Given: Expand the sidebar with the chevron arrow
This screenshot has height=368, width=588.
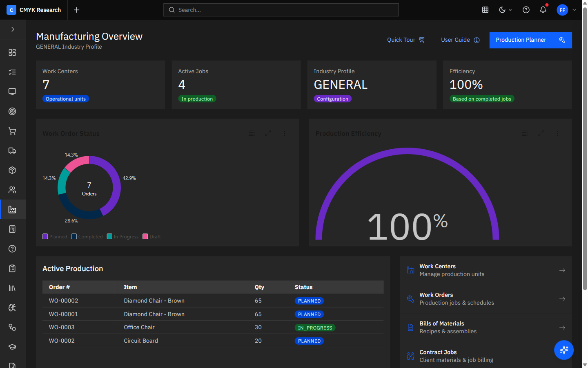Looking at the screenshot, I should point(13,29).
